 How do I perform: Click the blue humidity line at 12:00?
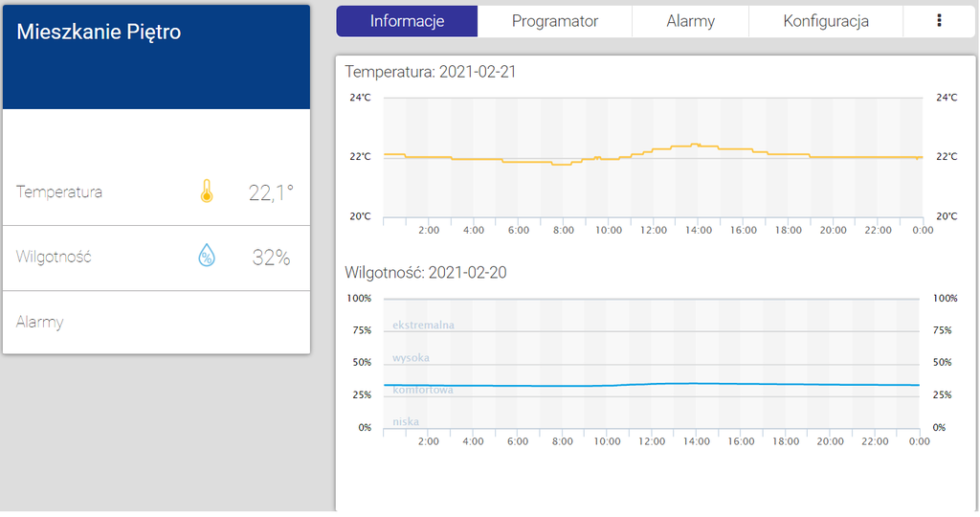coord(653,384)
